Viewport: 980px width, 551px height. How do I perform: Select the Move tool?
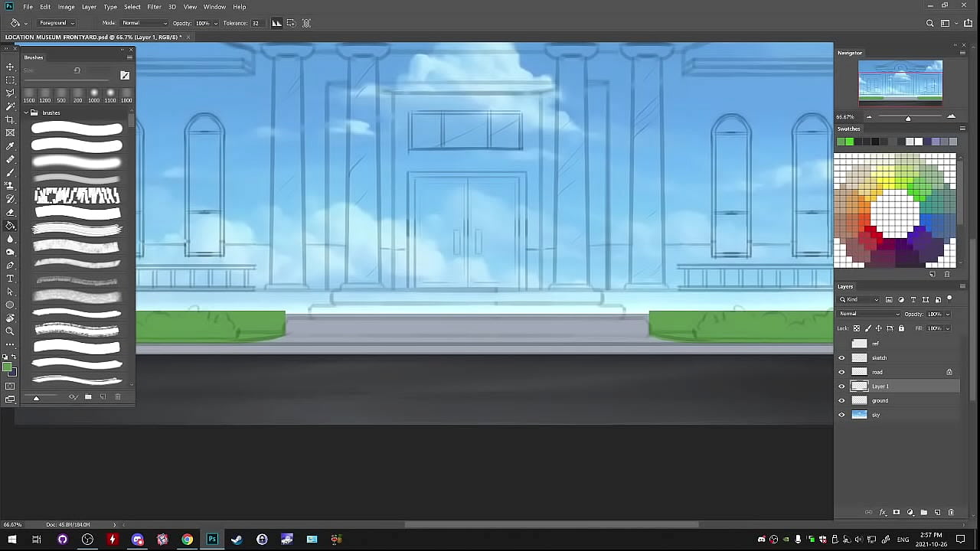[x=10, y=67]
